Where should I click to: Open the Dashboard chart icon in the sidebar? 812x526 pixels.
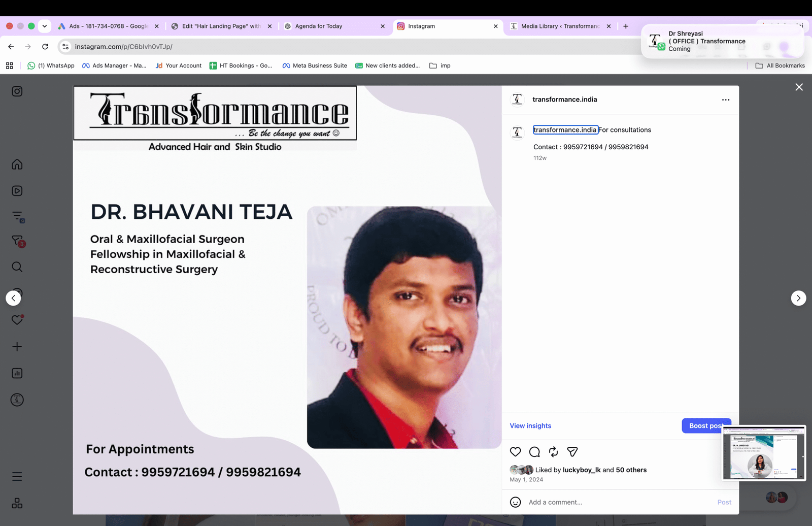coord(17,373)
